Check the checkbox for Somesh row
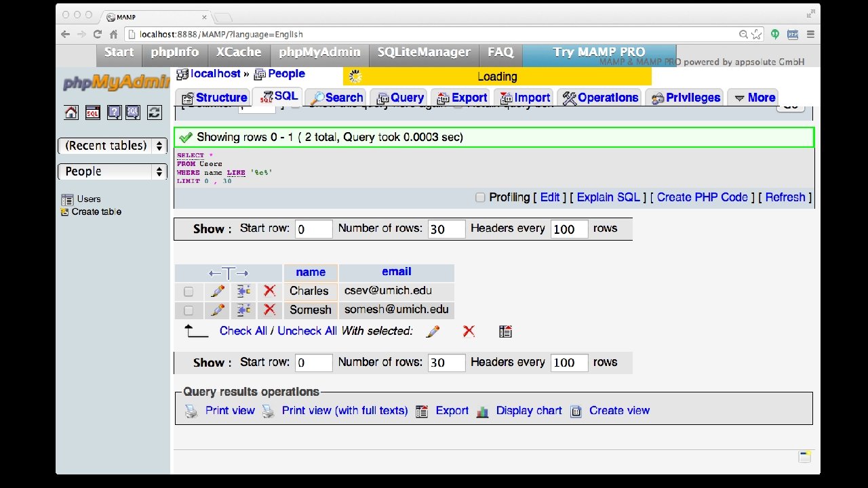 click(189, 310)
